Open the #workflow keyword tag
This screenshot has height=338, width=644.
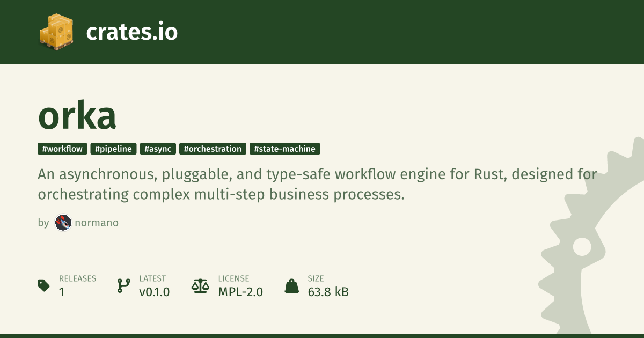pyautogui.click(x=62, y=149)
